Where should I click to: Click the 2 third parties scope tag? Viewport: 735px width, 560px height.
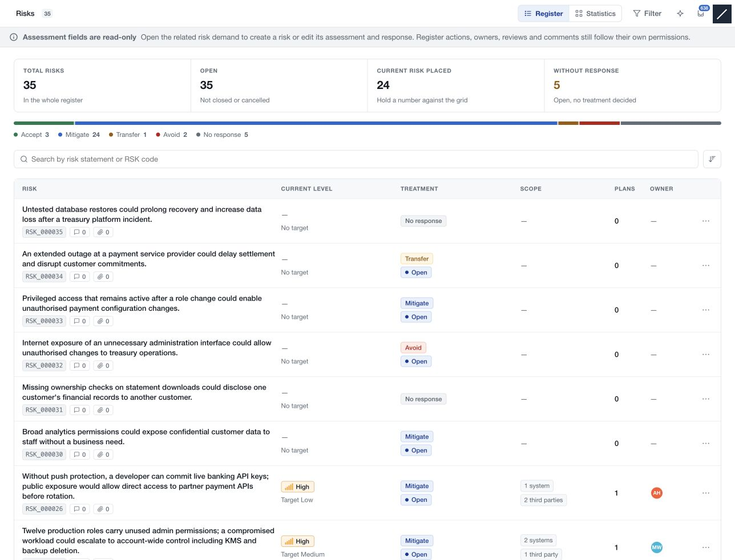click(543, 500)
